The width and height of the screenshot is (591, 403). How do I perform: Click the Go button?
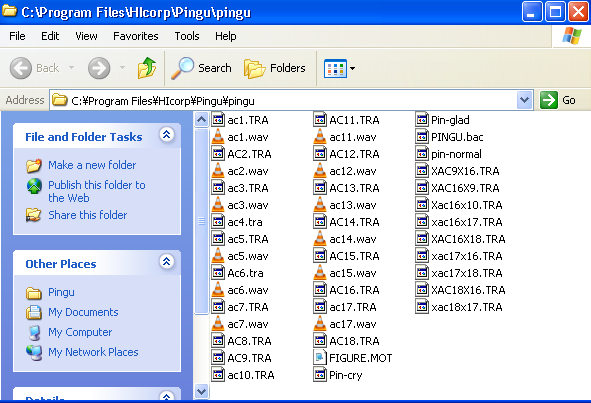coord(558,100)
